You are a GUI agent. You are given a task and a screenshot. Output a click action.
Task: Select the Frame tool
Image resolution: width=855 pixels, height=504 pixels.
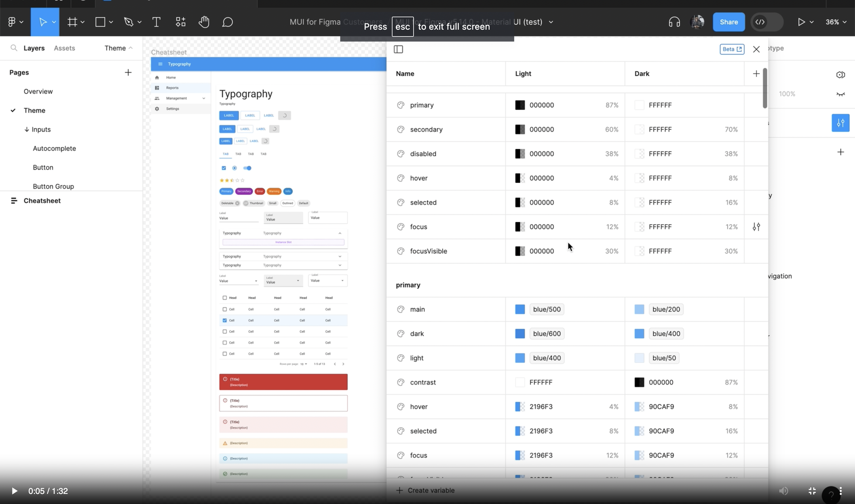point(73,22)
